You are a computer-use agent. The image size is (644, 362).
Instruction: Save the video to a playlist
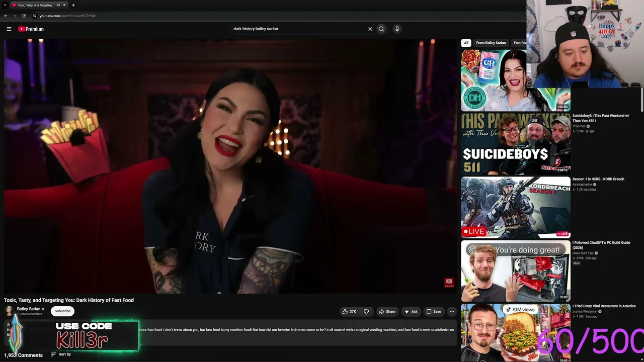434,312
